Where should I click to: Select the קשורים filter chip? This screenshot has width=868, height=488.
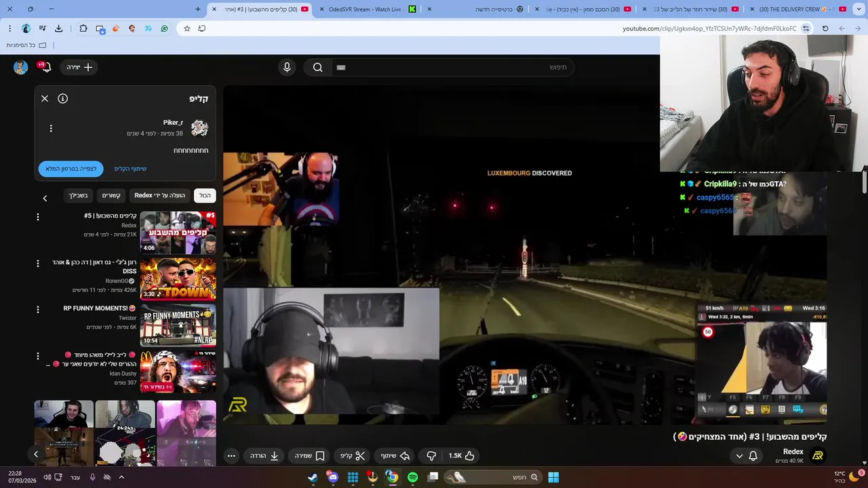pyautogui.click(x=111, y=195)
